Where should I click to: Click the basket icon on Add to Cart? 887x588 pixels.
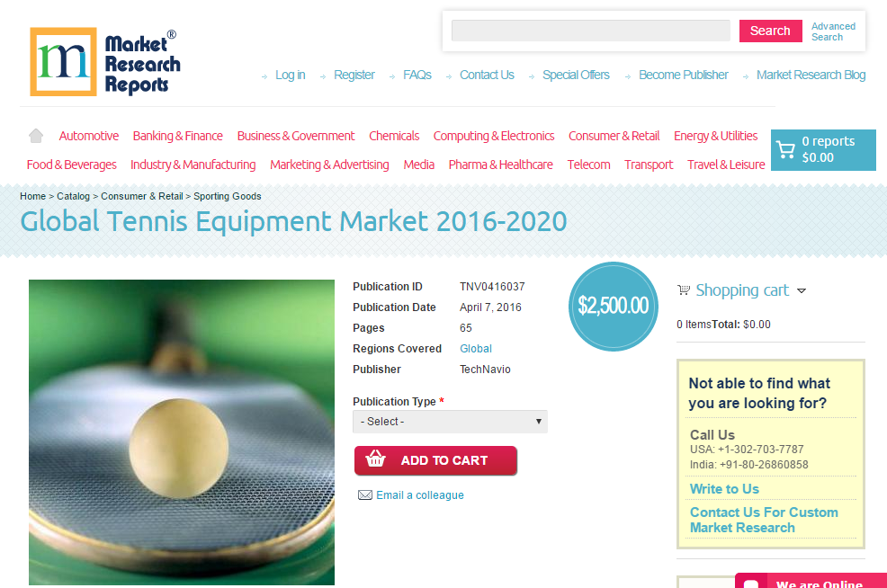point(376,459)
